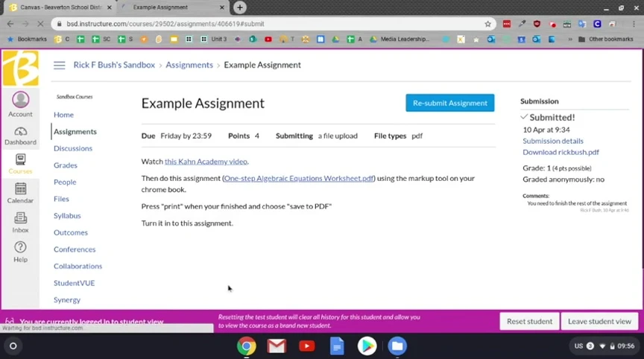Open the Unit 3 bookmark
The width and height of the screenshot is (644, 359).
(214, 39)
